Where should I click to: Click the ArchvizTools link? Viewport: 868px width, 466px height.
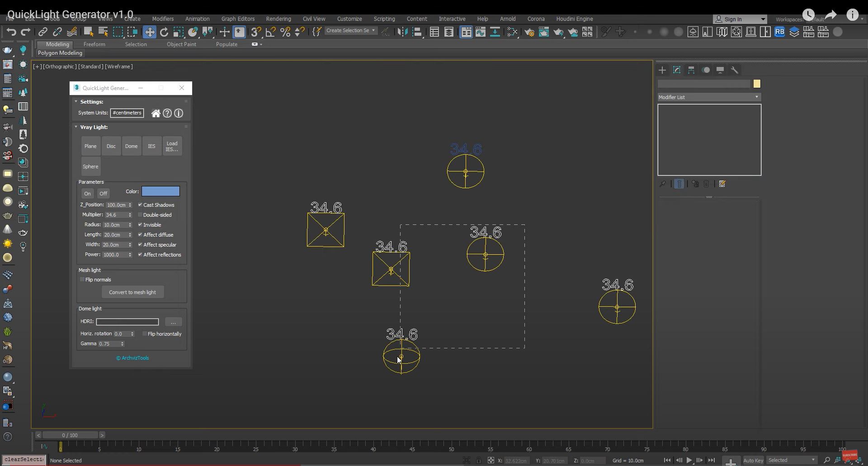click(132, 358)
